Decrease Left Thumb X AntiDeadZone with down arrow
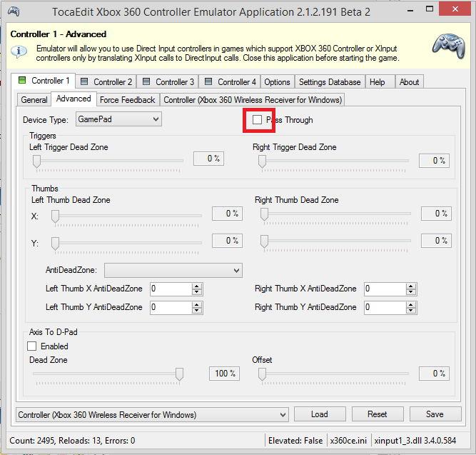Viewport: 476px width, 455px height. coord(197,291)
